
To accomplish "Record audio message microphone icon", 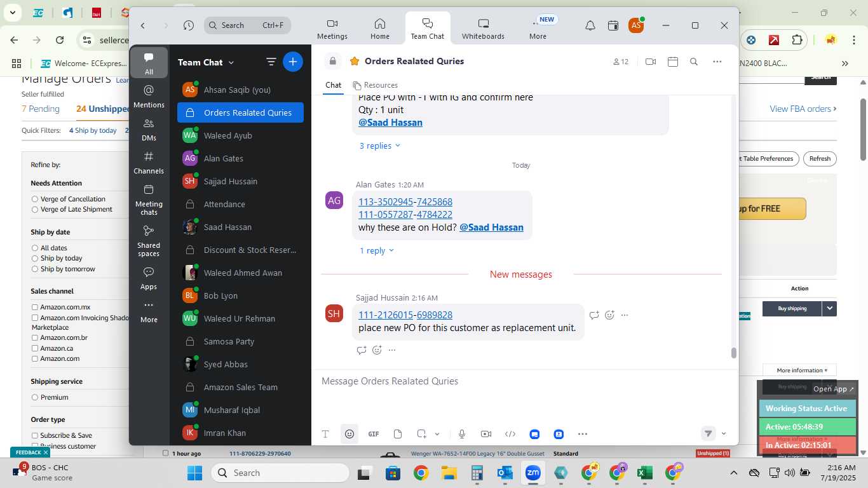I will [462, 434].
